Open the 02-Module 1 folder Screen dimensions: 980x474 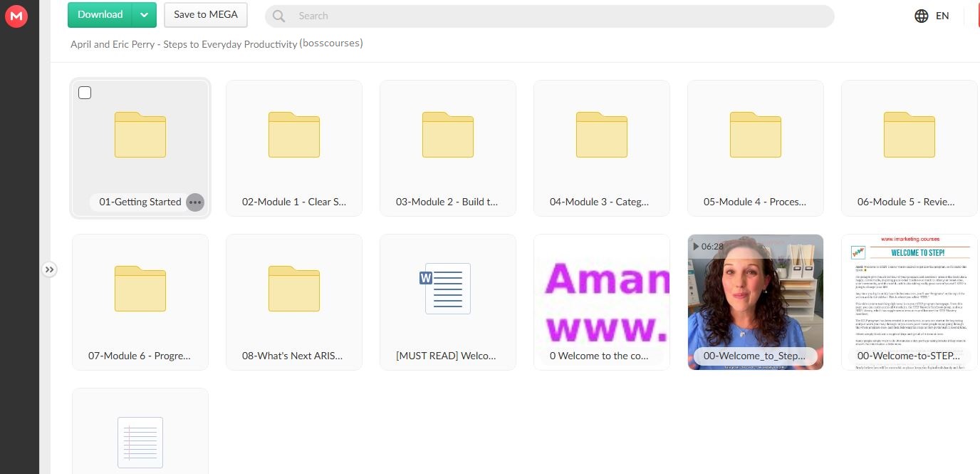[293, 135]
